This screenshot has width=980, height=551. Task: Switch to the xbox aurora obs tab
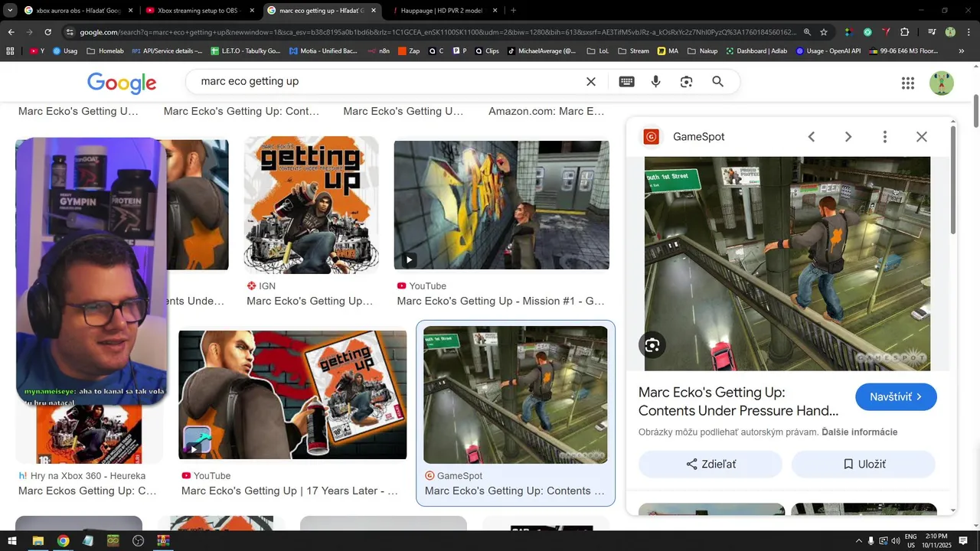pyautogui.click(x=78, y=11)
